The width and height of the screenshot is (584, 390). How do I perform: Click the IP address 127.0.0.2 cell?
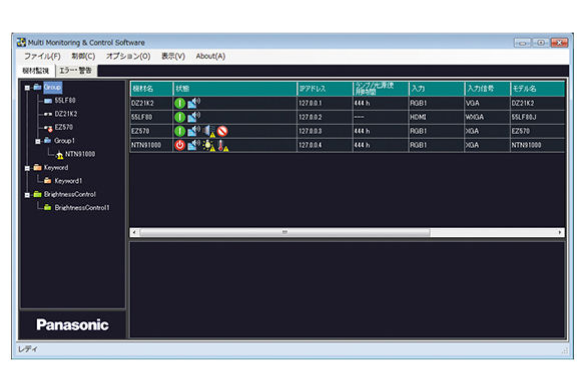[x=325, y=117]
